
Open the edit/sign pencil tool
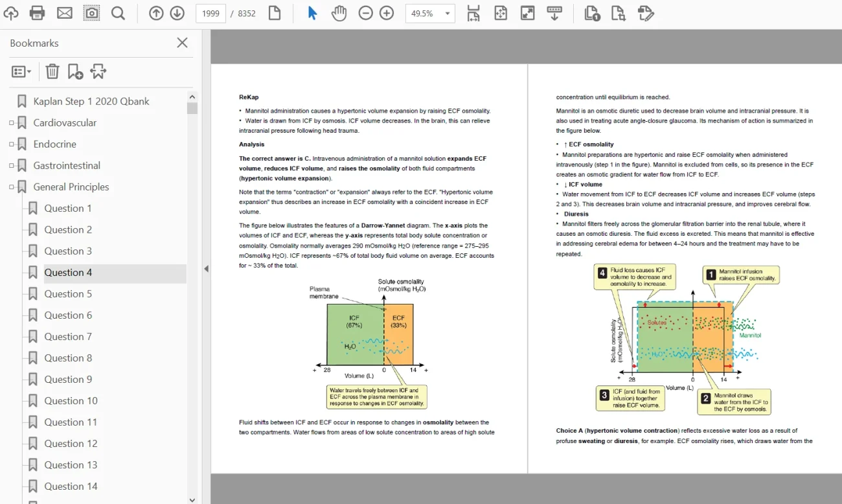point(646,13)
